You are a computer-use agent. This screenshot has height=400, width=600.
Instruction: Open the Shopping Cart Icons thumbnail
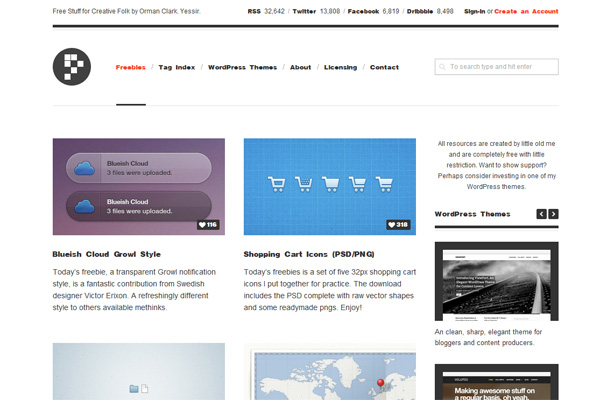329,186
